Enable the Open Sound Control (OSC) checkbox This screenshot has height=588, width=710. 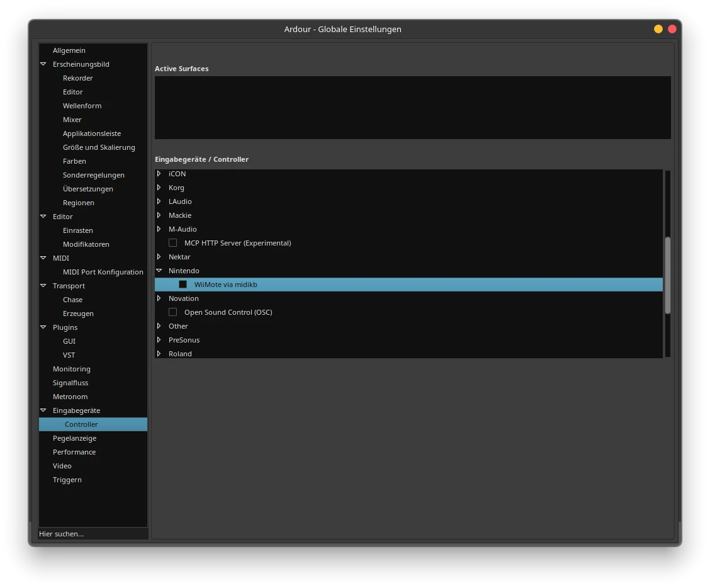click(x=172, y=312)
